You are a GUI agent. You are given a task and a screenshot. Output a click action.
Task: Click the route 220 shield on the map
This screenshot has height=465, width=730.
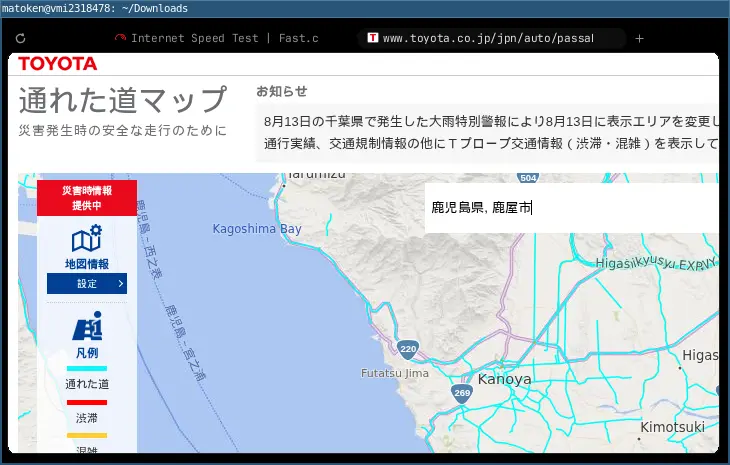408,349
